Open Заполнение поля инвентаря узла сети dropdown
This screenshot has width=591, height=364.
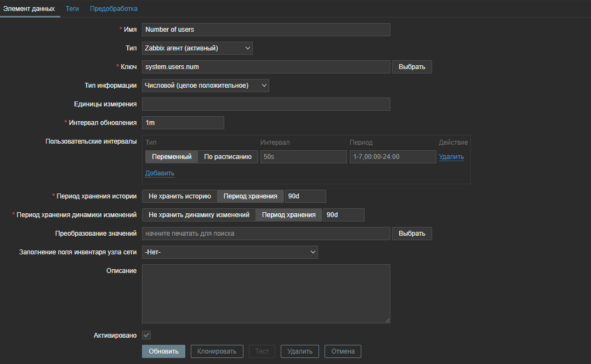tap(230, 252)
